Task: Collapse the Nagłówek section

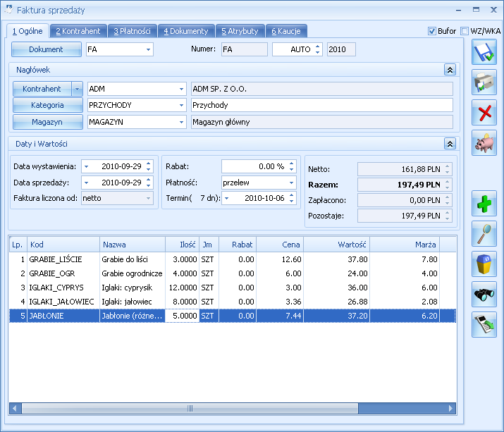Action: coord(450,70)
